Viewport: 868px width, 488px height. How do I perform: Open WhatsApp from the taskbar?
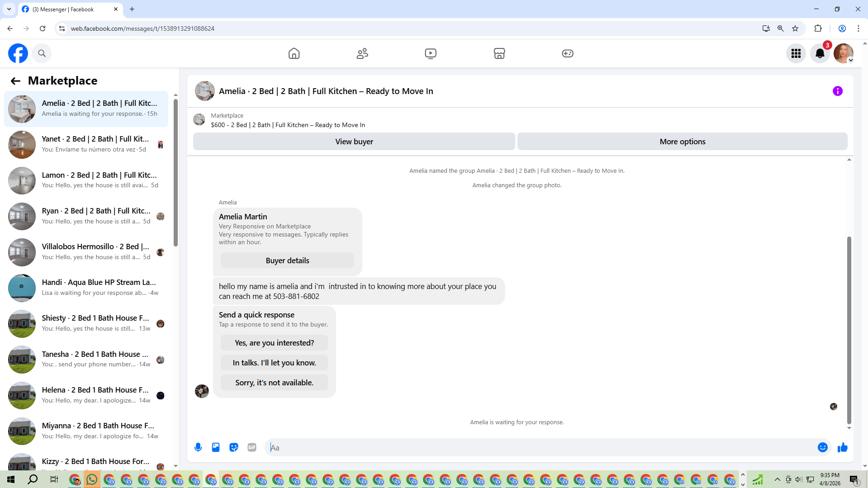pos(92,479)
